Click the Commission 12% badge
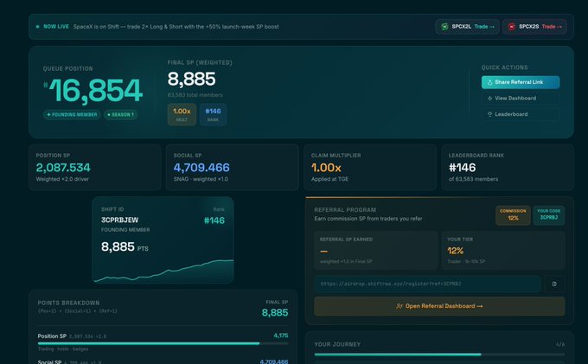588x364 pixels. coord(513,215)
